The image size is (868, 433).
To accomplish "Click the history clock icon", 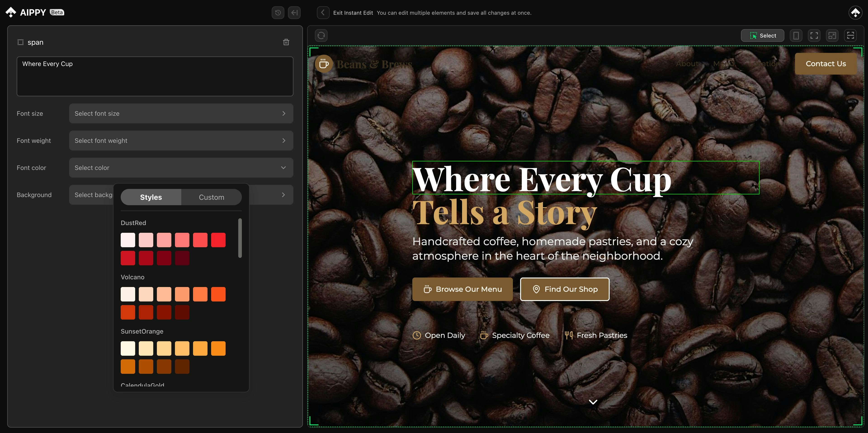I will click(278, 13).
